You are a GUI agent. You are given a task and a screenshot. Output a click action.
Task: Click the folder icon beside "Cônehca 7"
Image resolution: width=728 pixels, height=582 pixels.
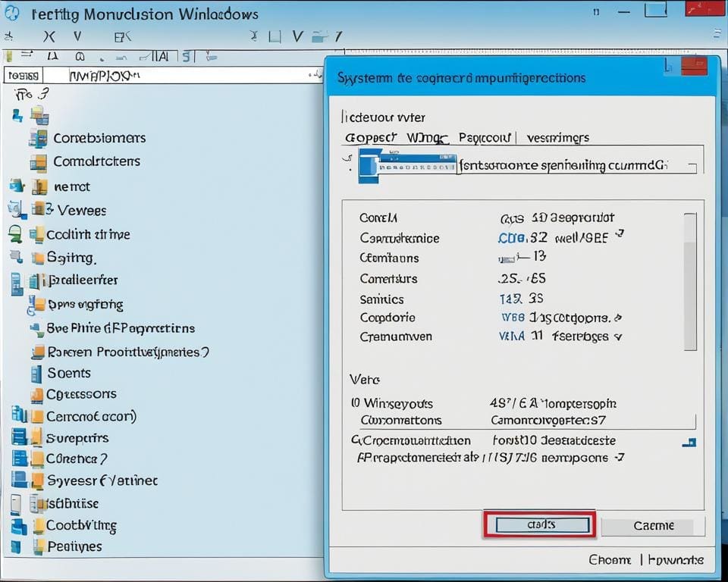[x=37, y=459]
